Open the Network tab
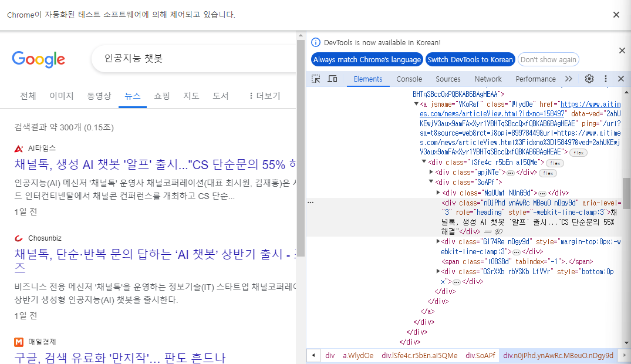The height and width of the screenshot is (364, 631). coord(488,79)
